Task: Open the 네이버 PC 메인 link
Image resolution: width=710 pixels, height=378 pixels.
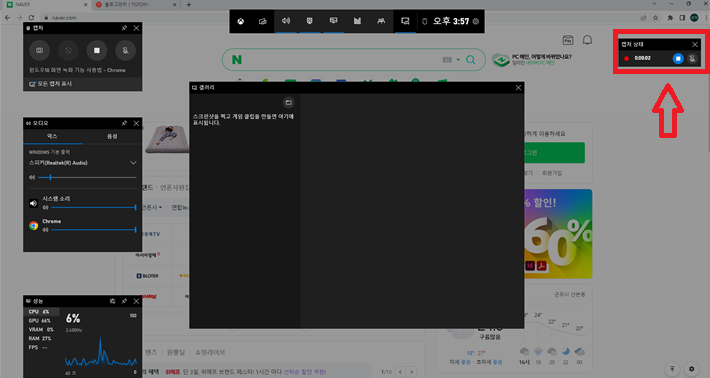Action: click(x=540, y=63)
